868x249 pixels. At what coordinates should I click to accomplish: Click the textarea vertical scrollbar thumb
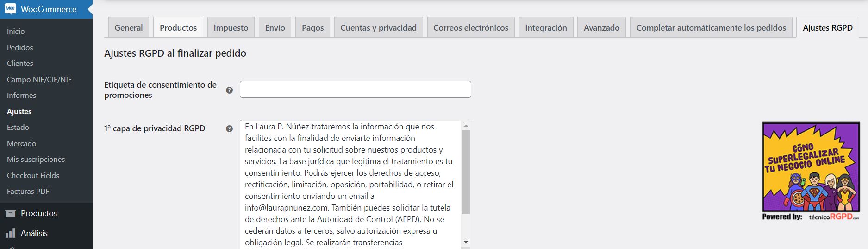(x=466, y=172)
